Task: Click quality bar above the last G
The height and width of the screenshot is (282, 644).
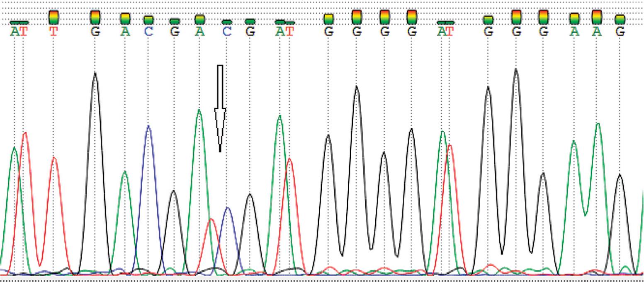Action: (620, 19)
